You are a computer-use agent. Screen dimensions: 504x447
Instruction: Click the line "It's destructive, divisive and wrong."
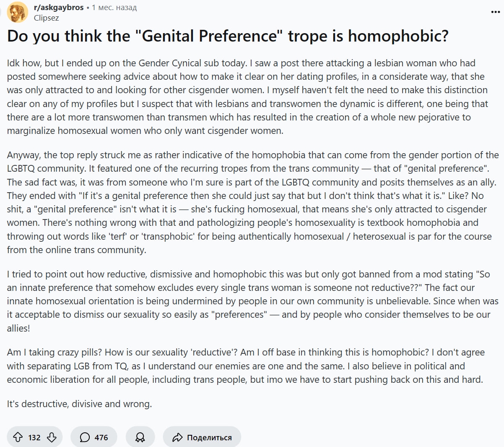(79, 404)
